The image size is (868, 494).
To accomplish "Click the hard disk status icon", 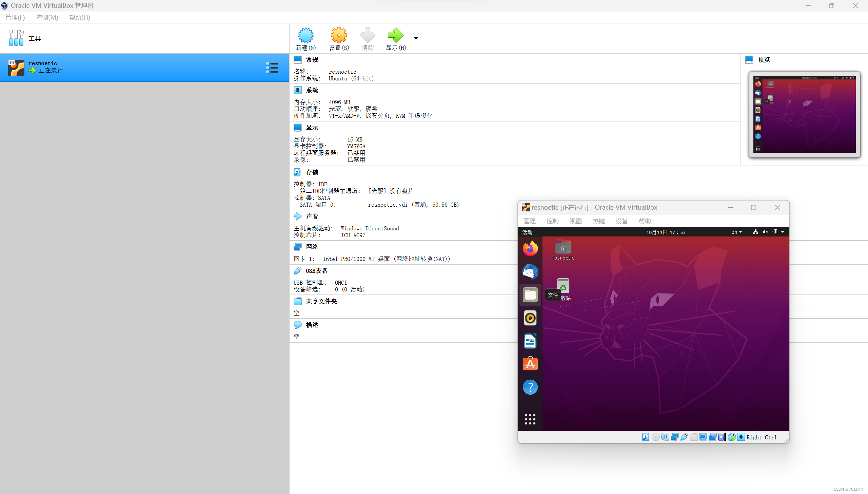I will point(645,437).
